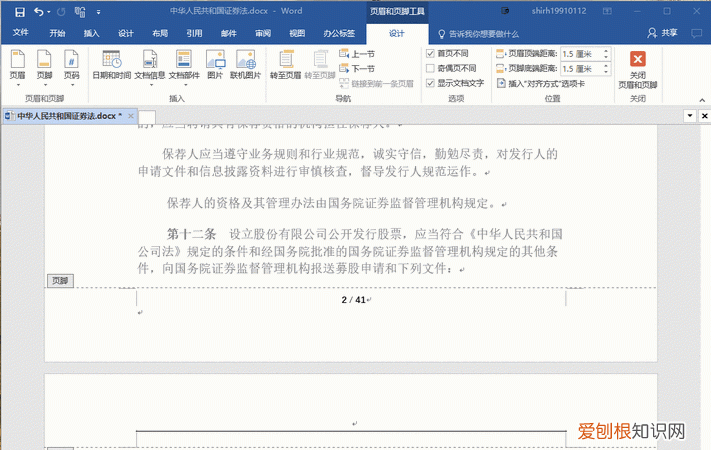The height and width of the screenshot is (450, 711).
Task: Click the footer page number 2 / 41
Action: [x=354, y=300]
